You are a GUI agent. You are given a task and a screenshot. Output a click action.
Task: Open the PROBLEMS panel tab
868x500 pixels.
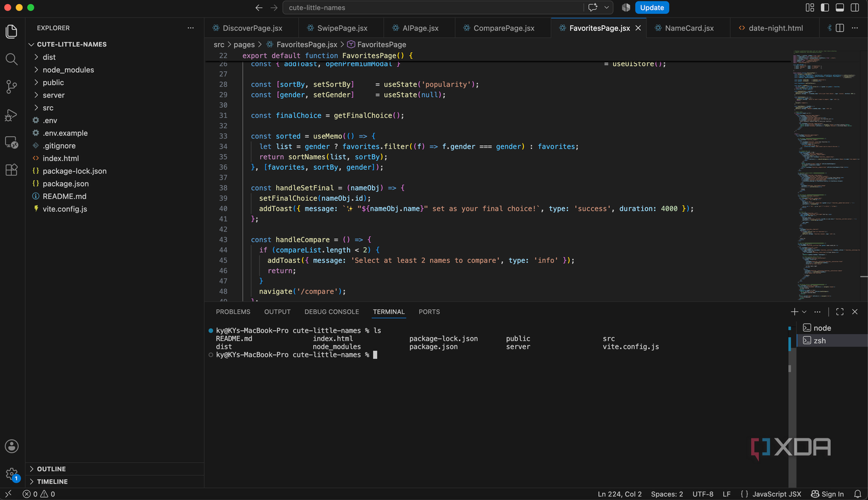click(233, 312)
